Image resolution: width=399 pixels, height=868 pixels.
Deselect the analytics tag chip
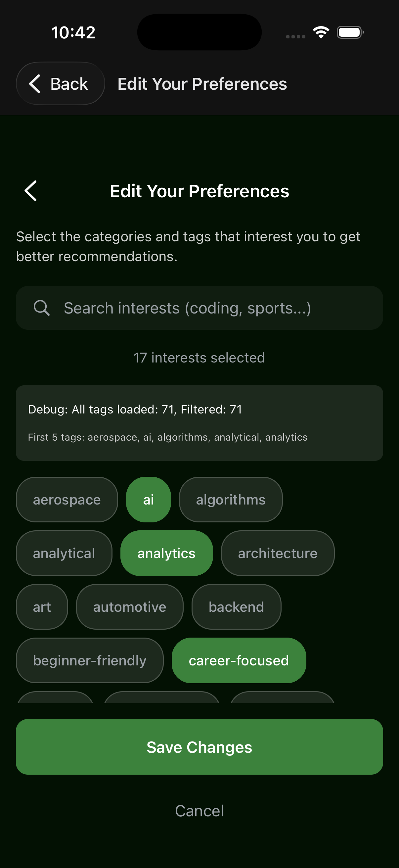[167, 553]
